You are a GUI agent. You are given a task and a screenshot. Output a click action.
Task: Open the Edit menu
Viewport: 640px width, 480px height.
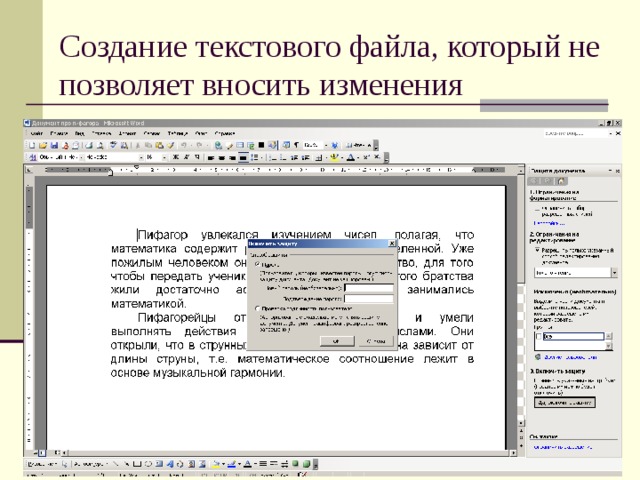(x=59, y=133)
